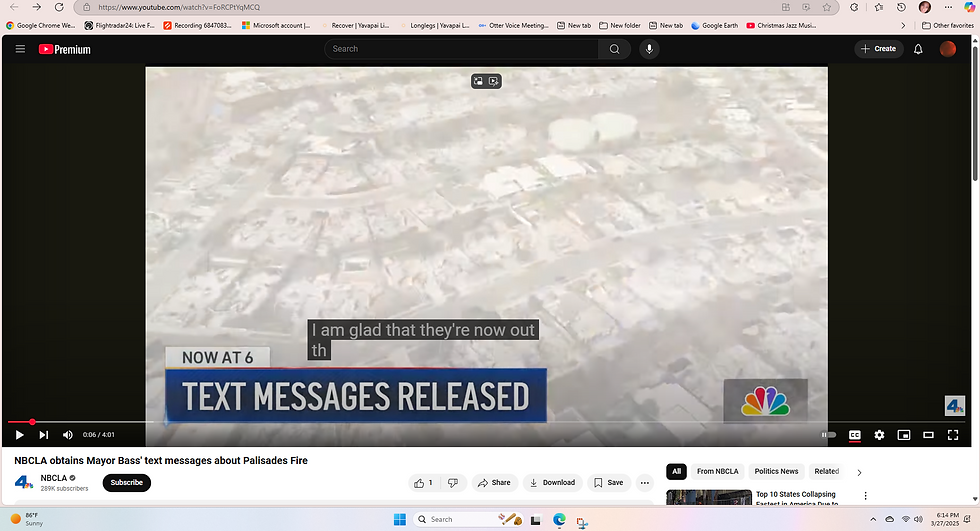Skip to the next video
Image resolution: width=980 pixels, height=531 pixels.
[x=43, y=435]
